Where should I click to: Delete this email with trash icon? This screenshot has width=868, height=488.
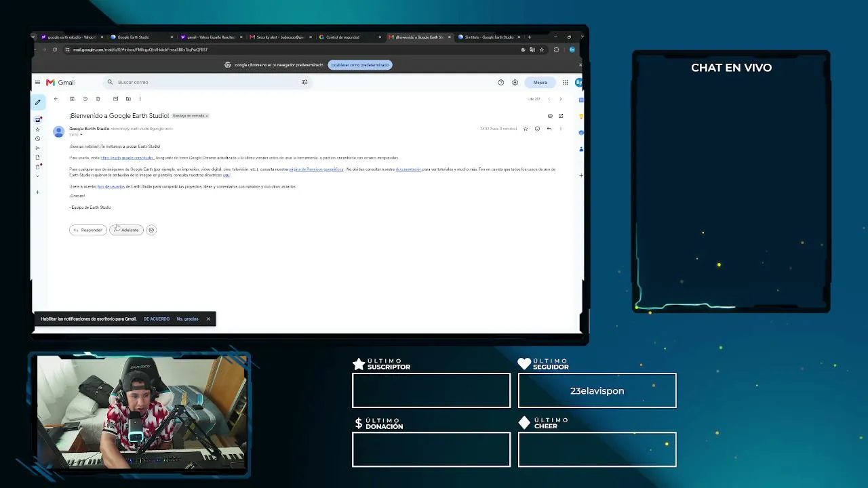[98, 99]
